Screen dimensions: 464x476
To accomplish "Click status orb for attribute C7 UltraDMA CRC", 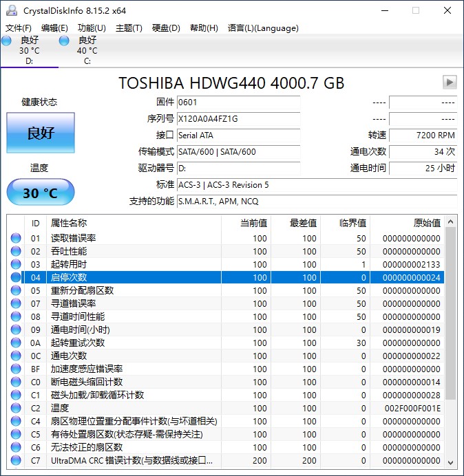I will [x=16, y=460].
